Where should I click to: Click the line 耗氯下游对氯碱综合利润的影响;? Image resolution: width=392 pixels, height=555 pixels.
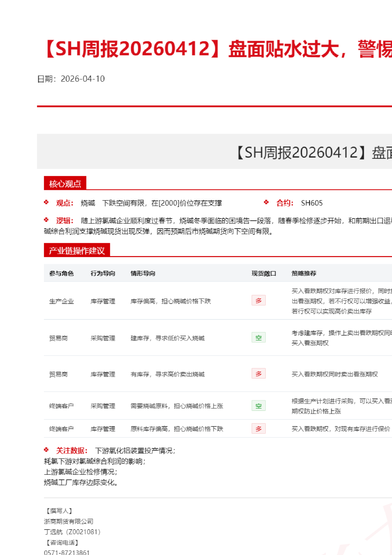95,461
